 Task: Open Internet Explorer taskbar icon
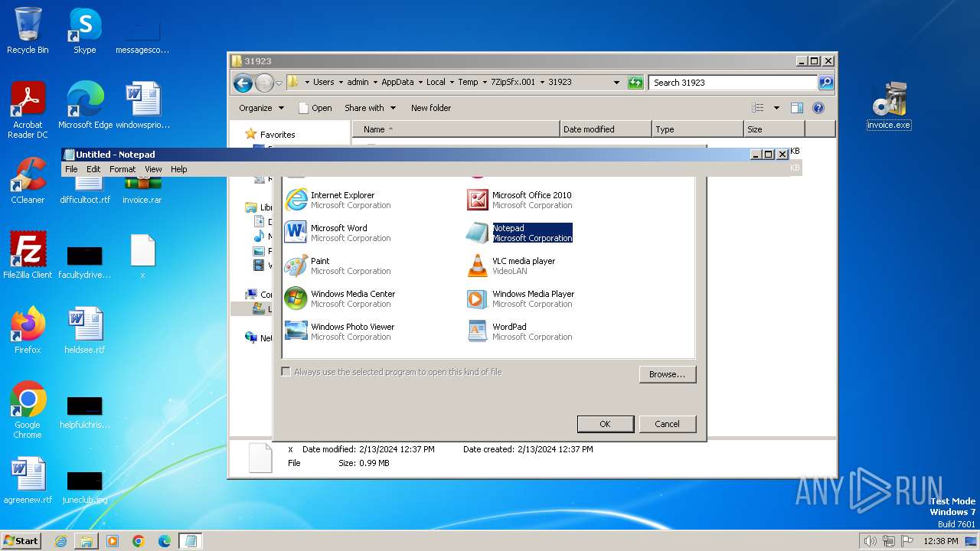coord(60,541)
